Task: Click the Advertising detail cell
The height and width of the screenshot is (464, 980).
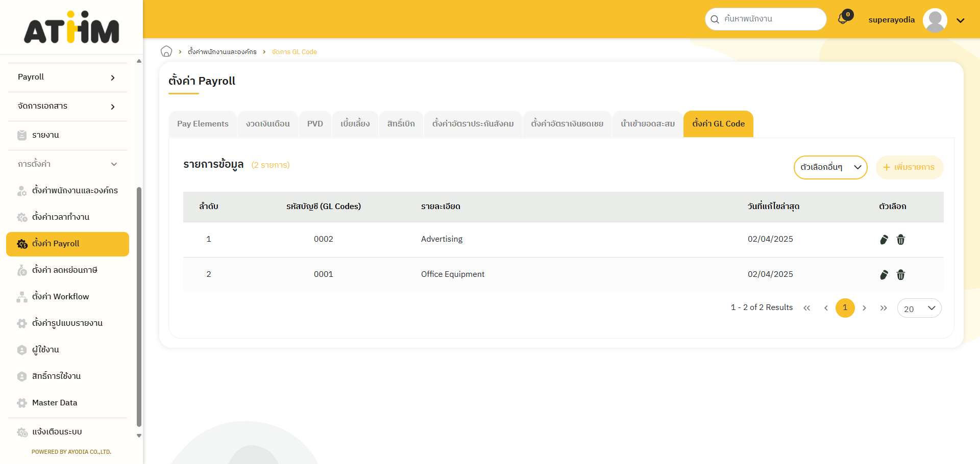Action: 442,239
